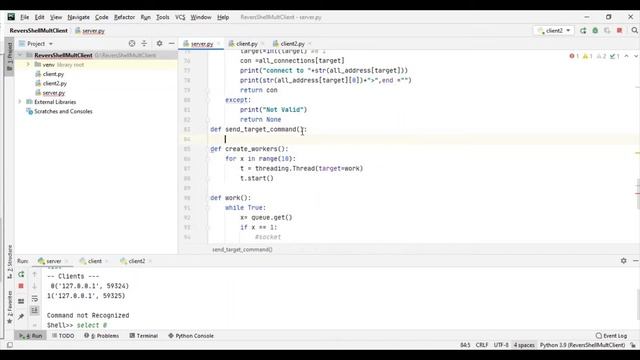
Task: Collapse ReversShellMultClient root folder
Action: (x=20, y=55)
